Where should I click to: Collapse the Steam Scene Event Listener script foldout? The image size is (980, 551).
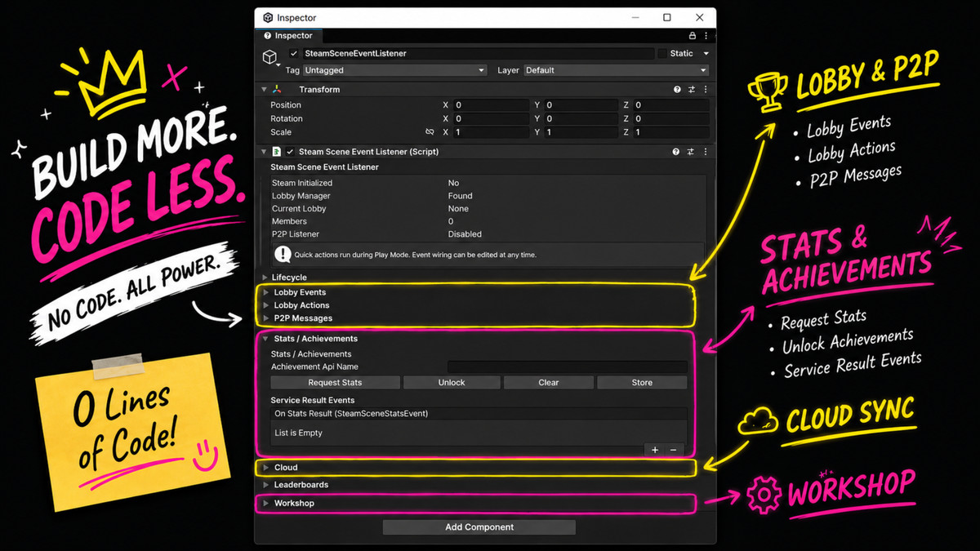pyautogui.click(x=264, y=152)
